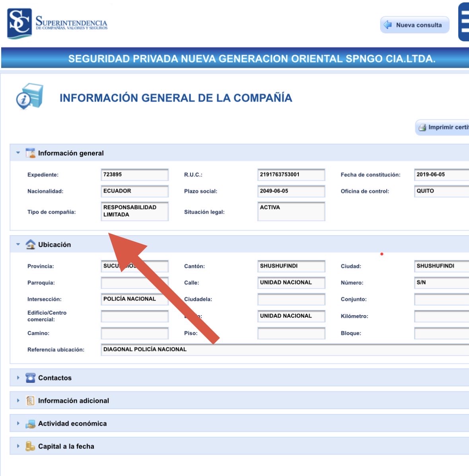Click the Barrio field UNIDAD NACIONAL
The height and width of the screenshot is (476, 469).
291,316
